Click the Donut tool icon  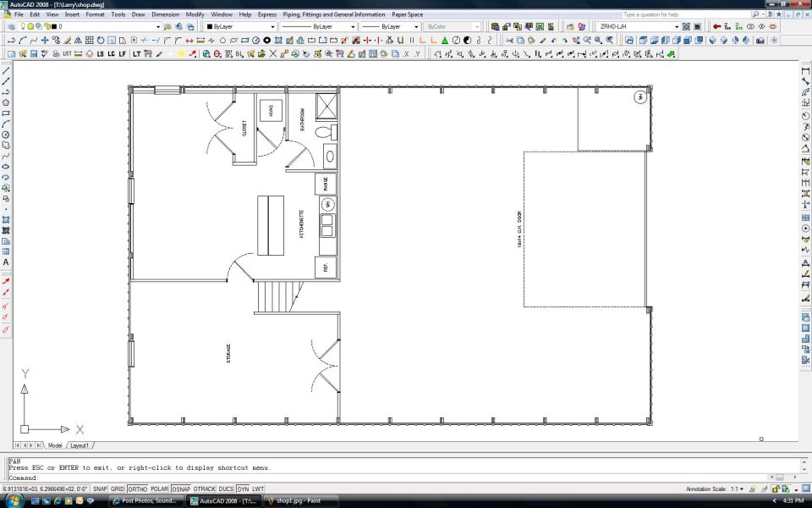pos(267,40)
